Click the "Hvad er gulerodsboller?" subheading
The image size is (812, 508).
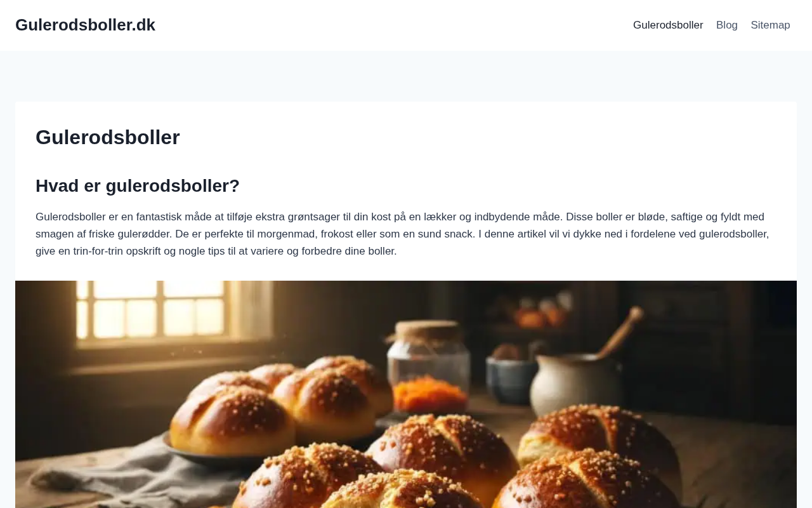138,185
